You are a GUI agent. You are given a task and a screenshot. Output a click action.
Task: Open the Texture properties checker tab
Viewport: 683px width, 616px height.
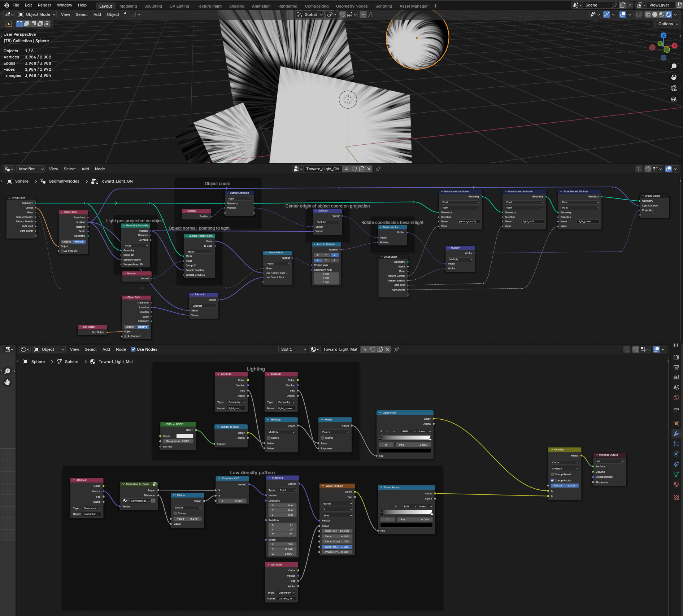[676, 497]
